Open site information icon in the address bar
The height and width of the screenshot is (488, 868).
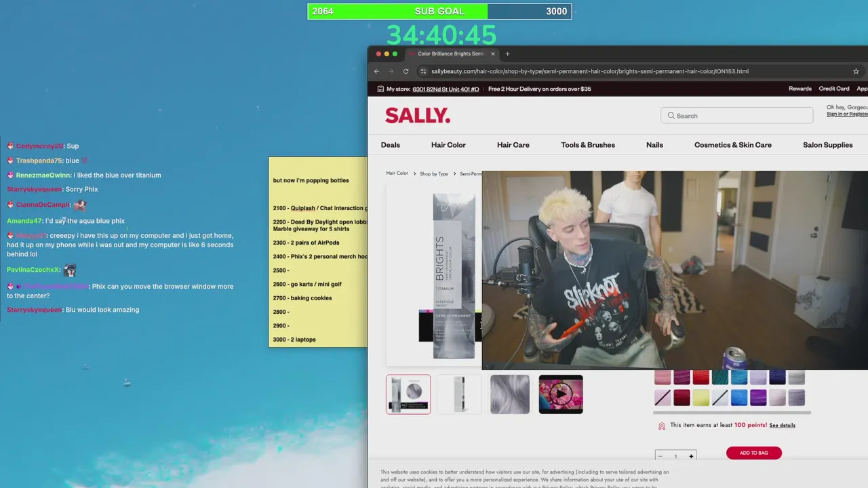point(423,71)
